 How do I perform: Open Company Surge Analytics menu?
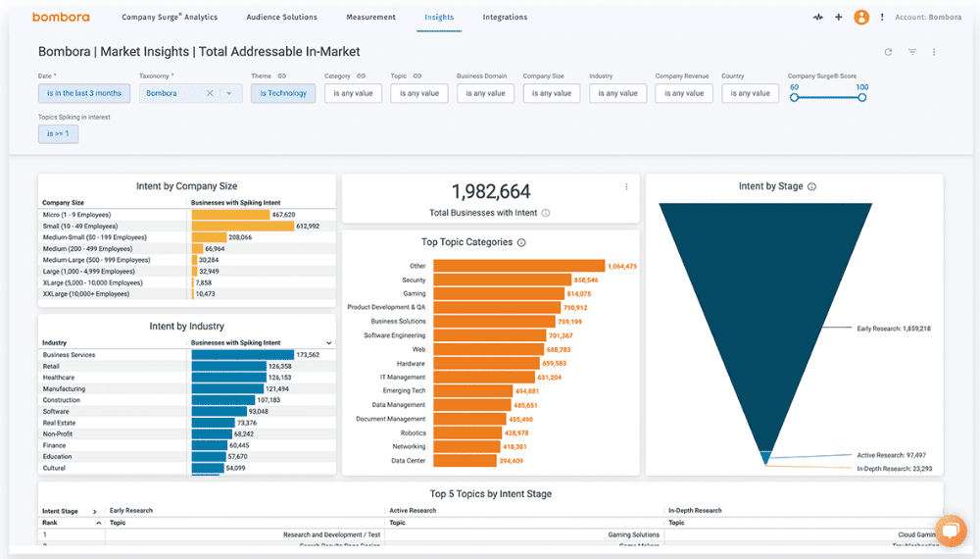tap(170, 17)
